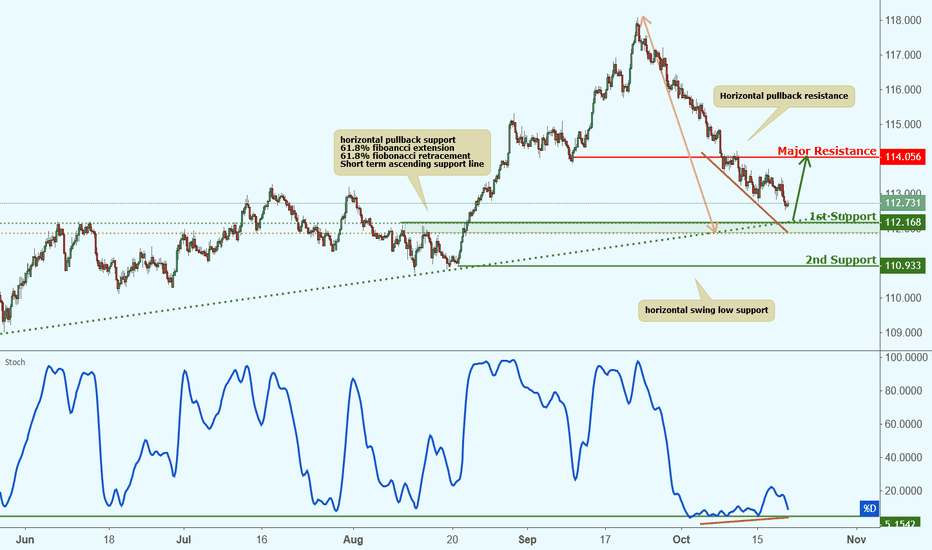Image resolution: width=932 pixels, height=550 pixels.
Task: Select the %D stochastic indicator label
Action: (869, 508)
